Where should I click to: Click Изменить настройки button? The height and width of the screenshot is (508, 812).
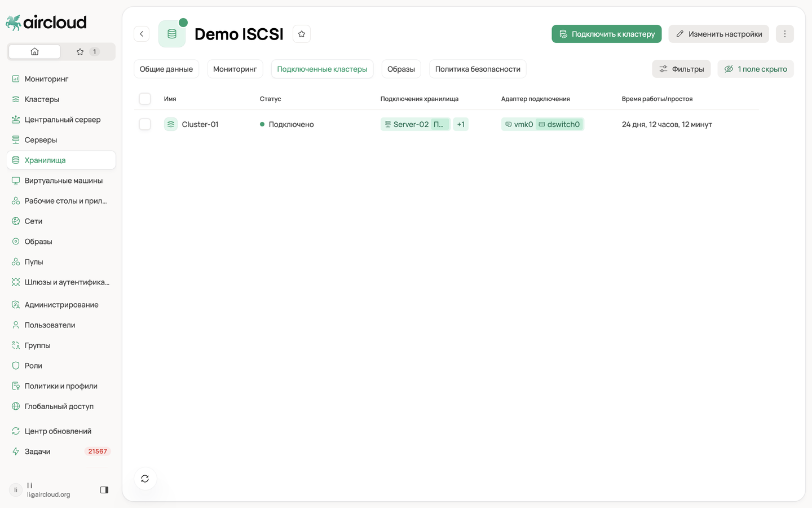tap(719, 34)
